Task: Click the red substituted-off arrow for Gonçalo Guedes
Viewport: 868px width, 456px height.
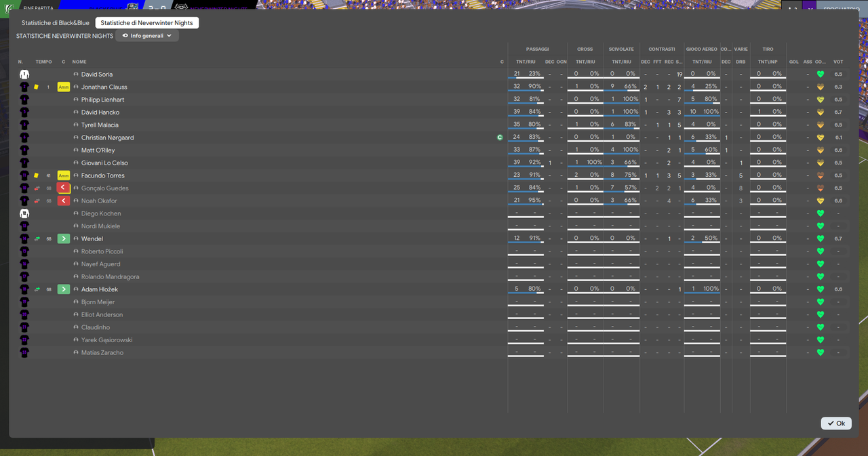Action: (64, 188)
